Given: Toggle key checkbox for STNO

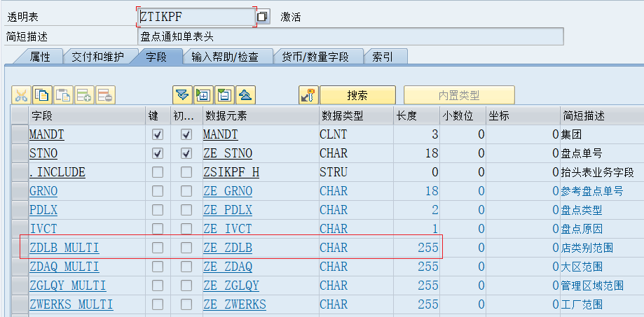Looking at the screenshot, I should [x=157, y=153].
